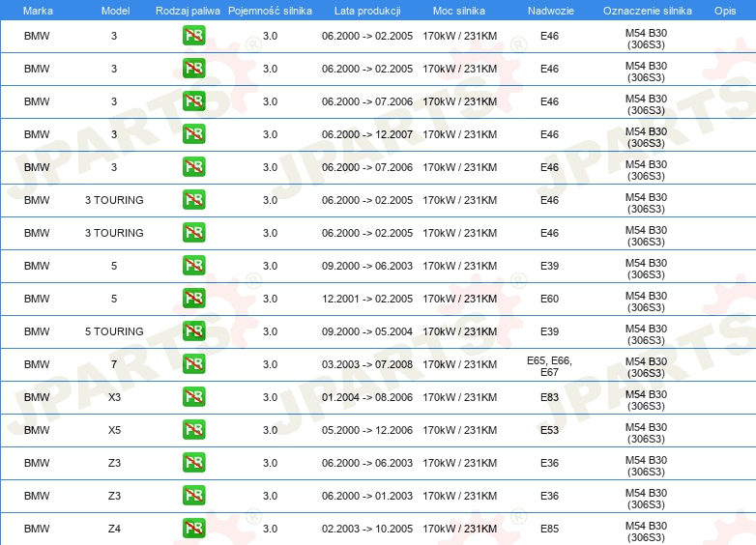
Task: Select the date range 06.2000 -> 06.2003
Action: 367,463
